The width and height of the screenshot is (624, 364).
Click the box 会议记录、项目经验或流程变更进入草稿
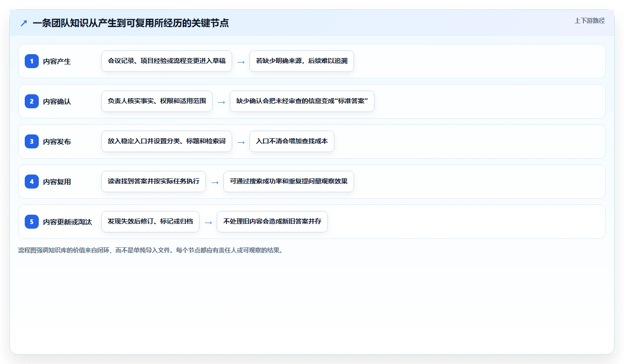(x=167, y=61)
